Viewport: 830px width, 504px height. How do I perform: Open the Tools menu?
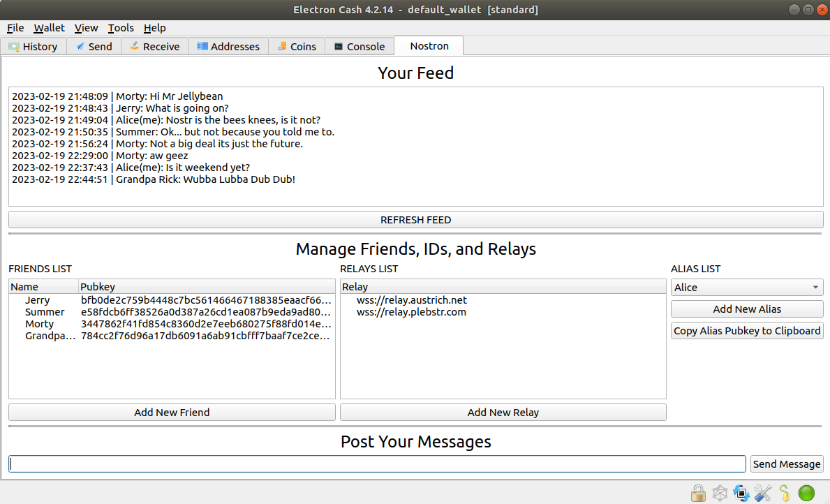(121, 28)
